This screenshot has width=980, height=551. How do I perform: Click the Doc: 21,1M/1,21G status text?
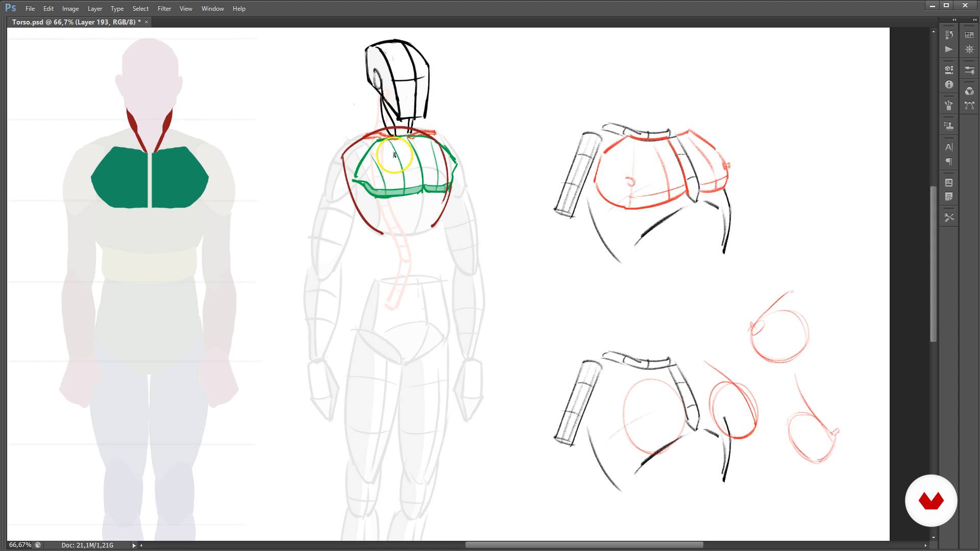click(x=87, y=545)
